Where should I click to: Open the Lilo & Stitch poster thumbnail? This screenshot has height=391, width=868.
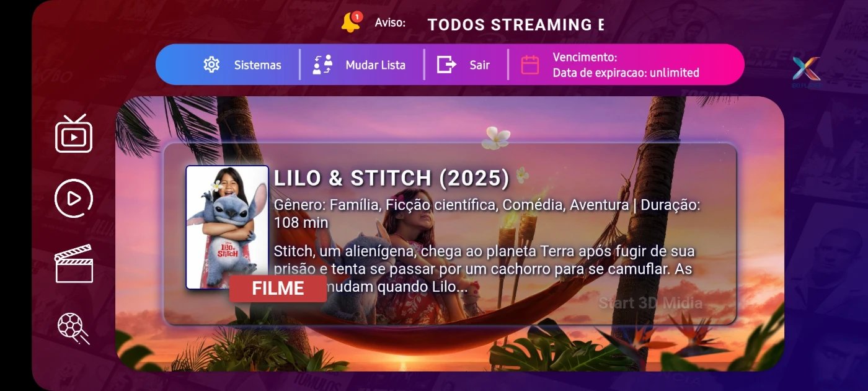(x=228, y=227)
